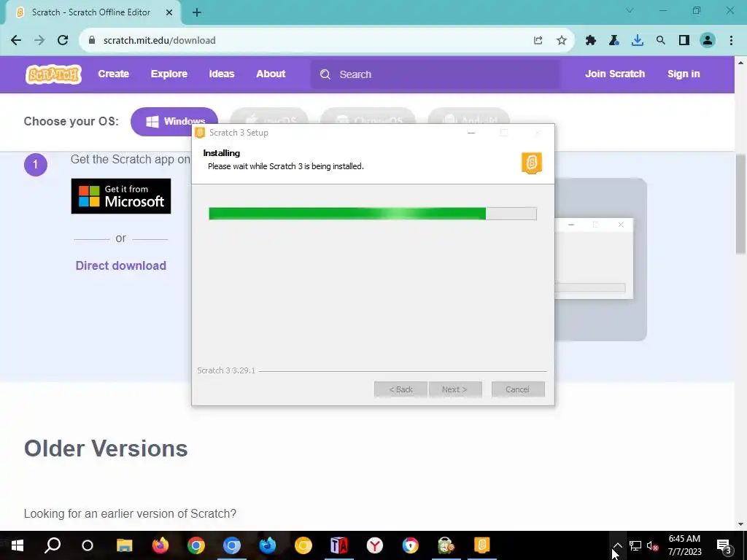The image size is (747, 560).
Task: Open the Chrome three-dot menu
Action: (x=731, y=41)
